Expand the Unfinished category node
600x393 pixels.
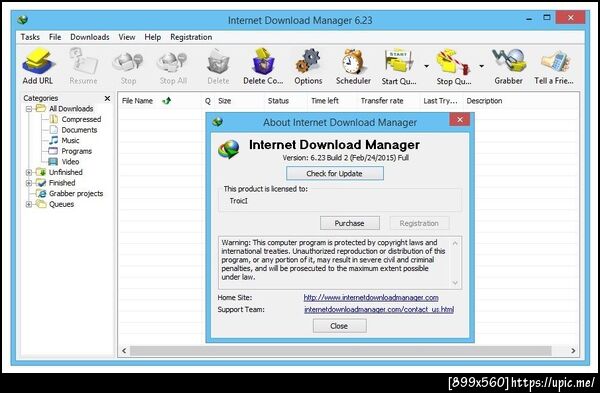click(29, 173)
